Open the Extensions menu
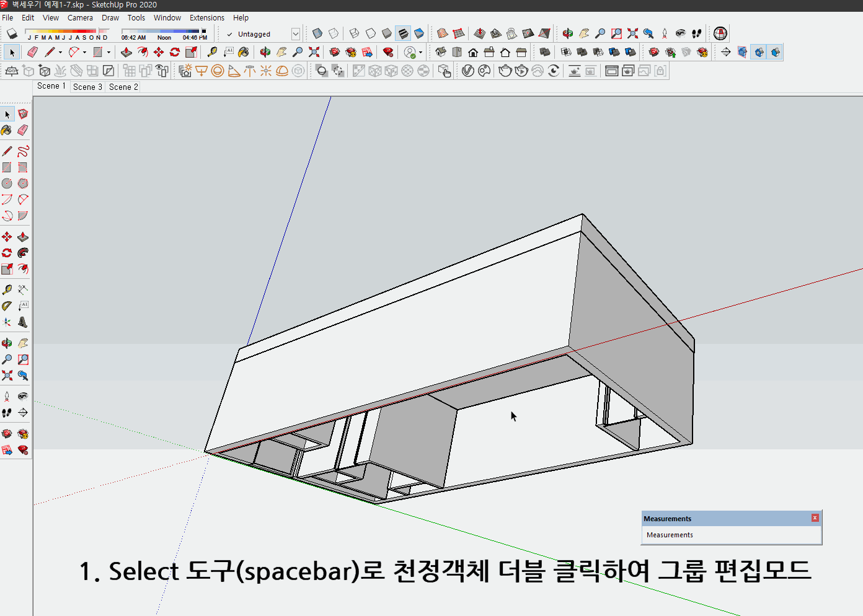 click(207, 18)
